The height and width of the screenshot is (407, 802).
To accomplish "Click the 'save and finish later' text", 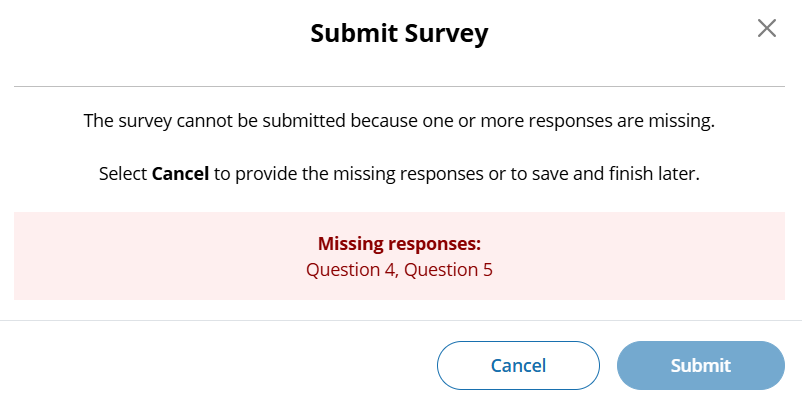I will click(621, 173).
